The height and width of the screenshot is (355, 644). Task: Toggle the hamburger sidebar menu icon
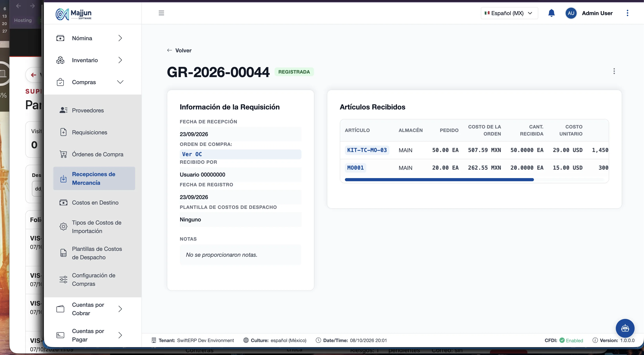161,13
